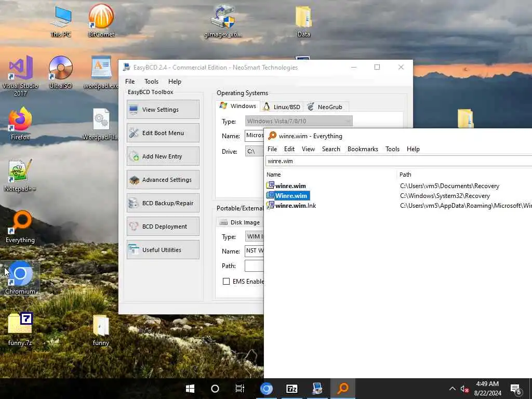Open UltraISO desktop shortcut
The image size is (532, 399).
tap(60, 72)
